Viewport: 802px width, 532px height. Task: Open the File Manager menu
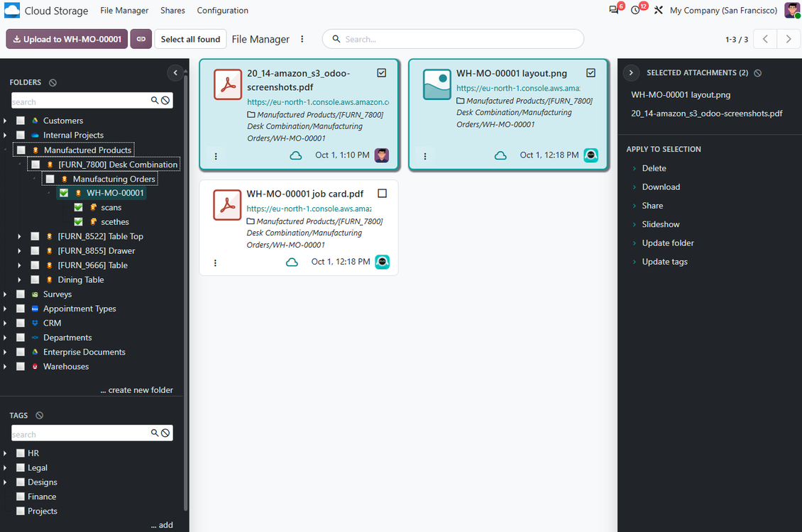coord(124,10)
